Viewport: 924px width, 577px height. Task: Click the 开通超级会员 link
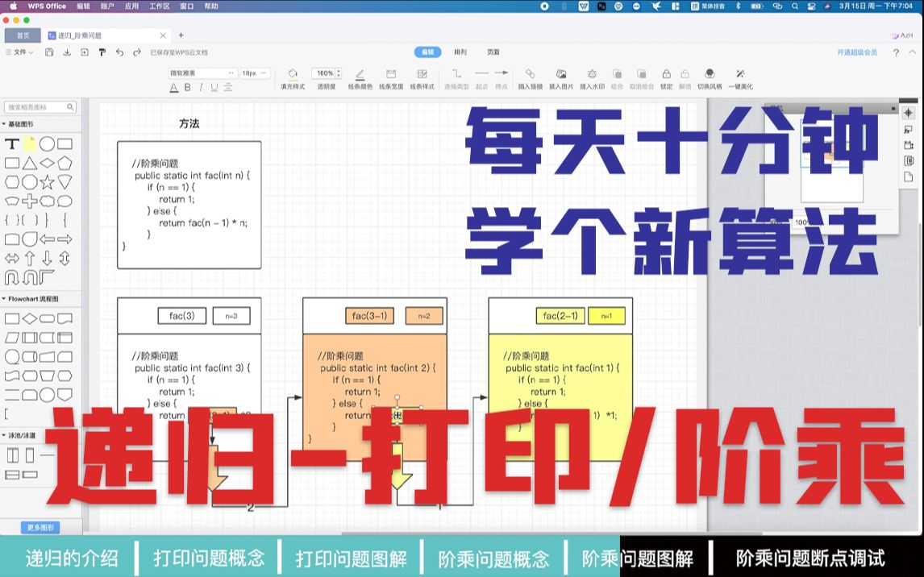pyautogui.click(x=858, y=51)
